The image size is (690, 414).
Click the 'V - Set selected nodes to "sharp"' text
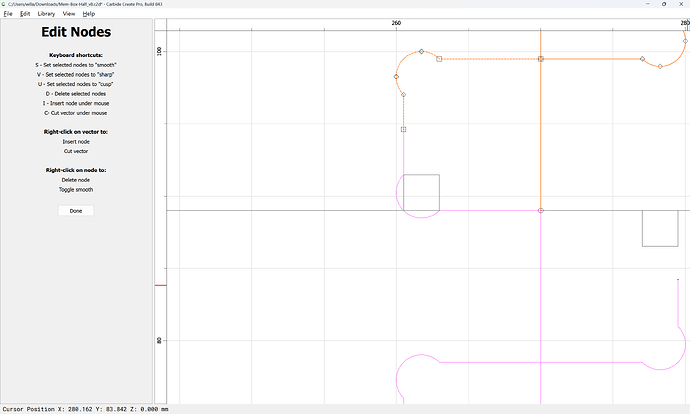coord(76,74)
